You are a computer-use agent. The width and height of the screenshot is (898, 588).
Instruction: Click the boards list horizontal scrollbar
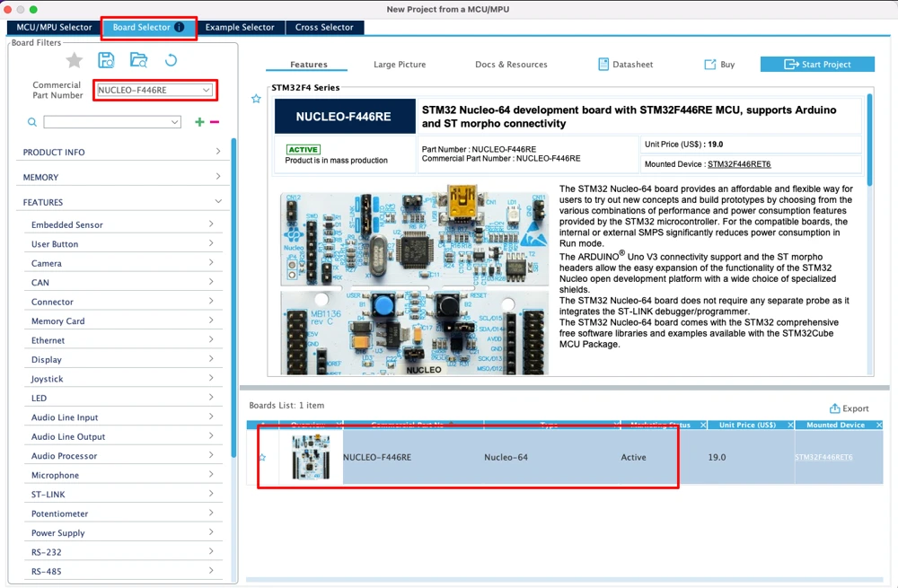tap(564, 579)
